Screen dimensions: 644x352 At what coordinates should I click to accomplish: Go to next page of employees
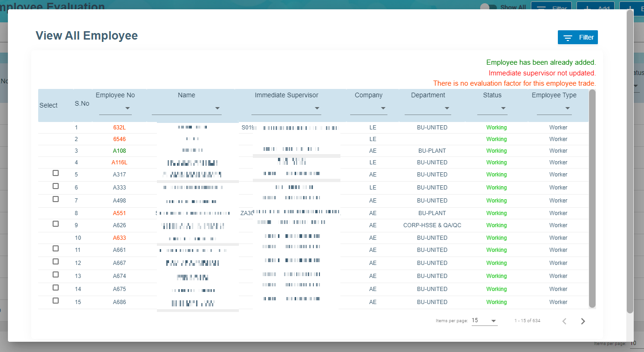pos(583,321)
